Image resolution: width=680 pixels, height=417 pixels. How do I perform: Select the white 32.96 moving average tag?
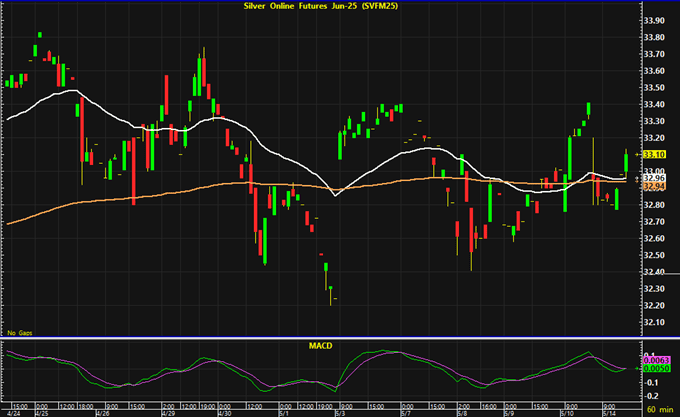pyautogui.click(x=655, y=178)
